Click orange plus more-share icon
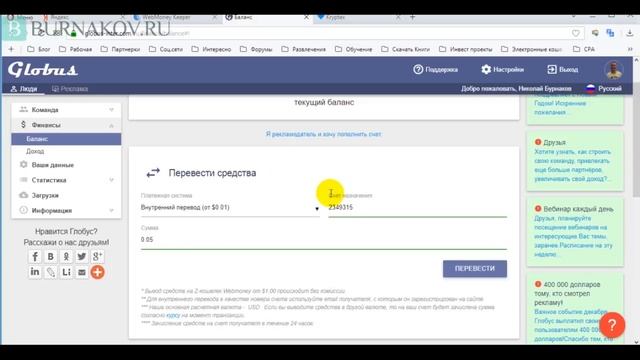 [97, 272]
